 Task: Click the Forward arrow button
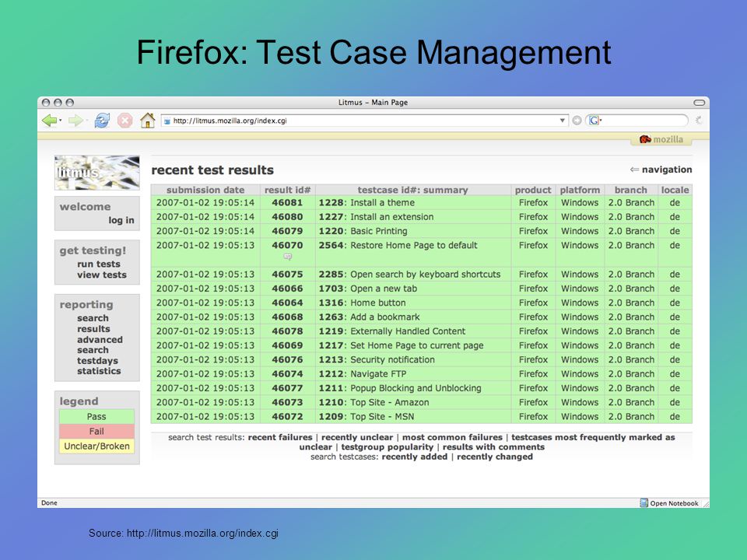point(75,121)
